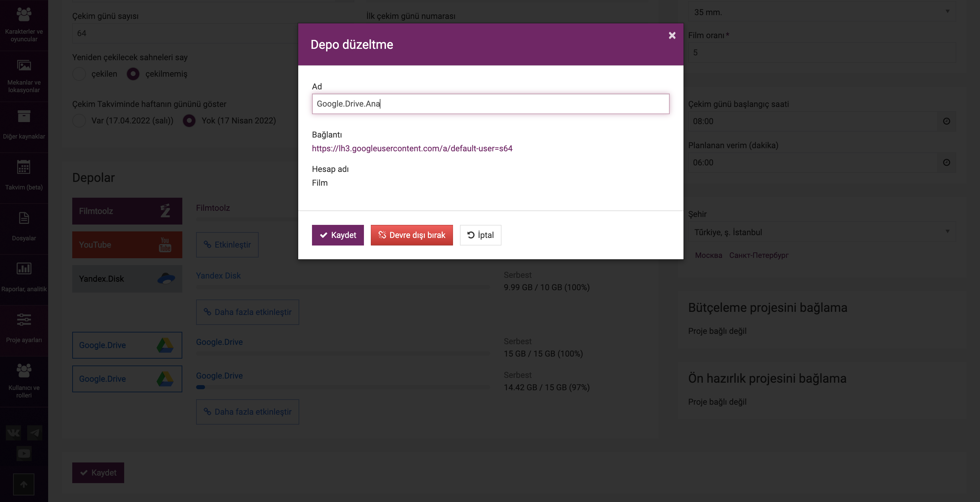Open the second Google.Drive name link

tap(219, 375)
